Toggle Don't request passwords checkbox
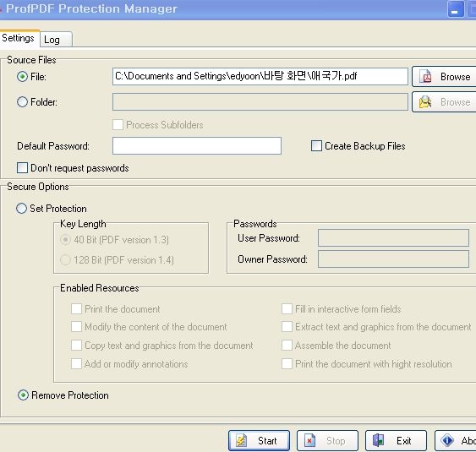The image size is (476, 452). 22,168
